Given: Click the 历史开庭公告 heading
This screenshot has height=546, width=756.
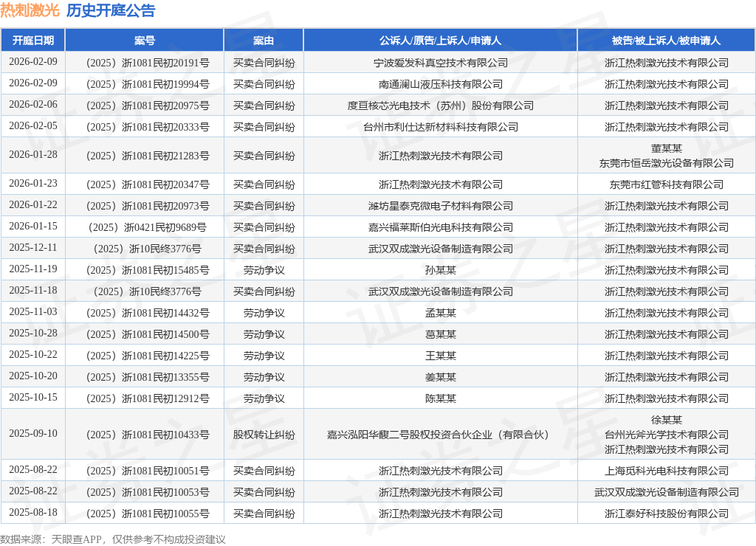Looking at the screenshot, I should (111, 10).
